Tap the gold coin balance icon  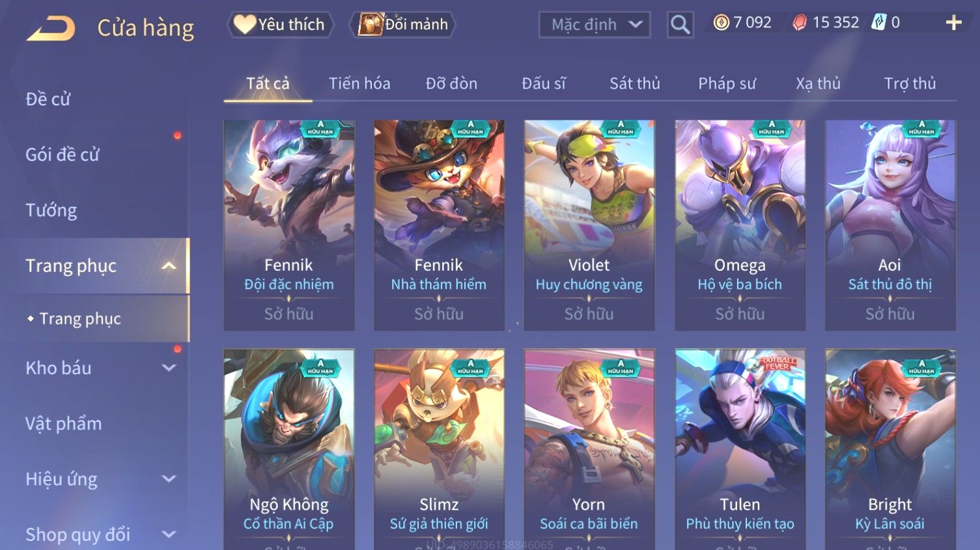[721, 23]
